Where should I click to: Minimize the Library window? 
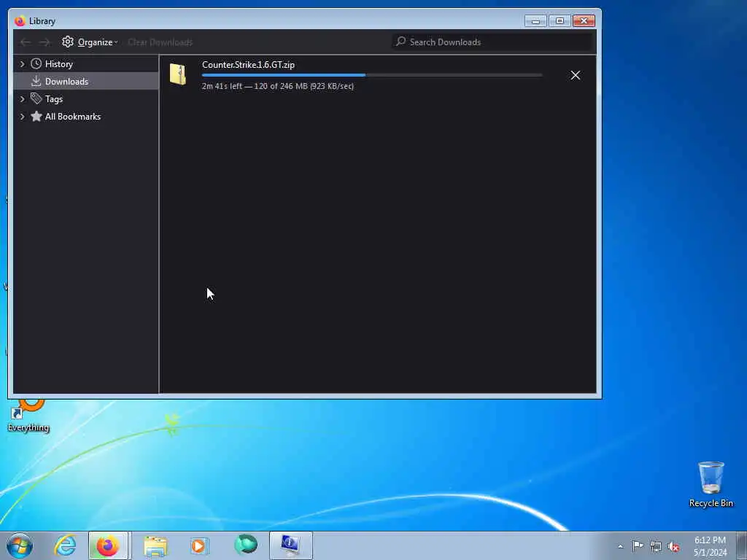coord(535,21)
